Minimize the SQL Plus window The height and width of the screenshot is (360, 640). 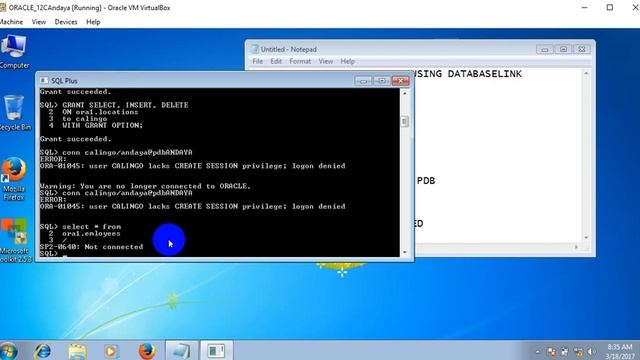pos(363,81)
